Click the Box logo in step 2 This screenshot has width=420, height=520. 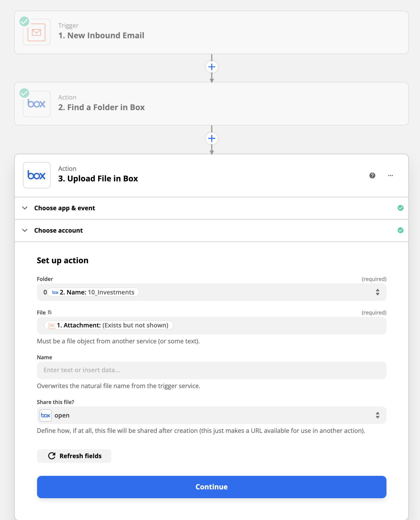click(36, 104)
